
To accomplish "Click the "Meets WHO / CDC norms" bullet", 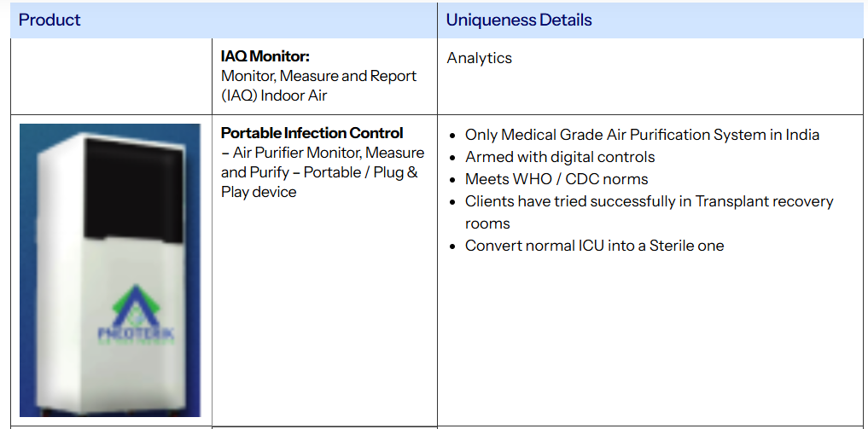I will point(556,179).
